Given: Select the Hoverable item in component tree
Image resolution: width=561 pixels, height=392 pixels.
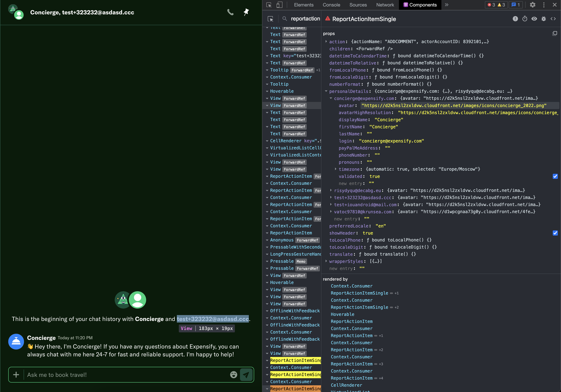Looking at the screenshot, I should [x=282, y=91].
